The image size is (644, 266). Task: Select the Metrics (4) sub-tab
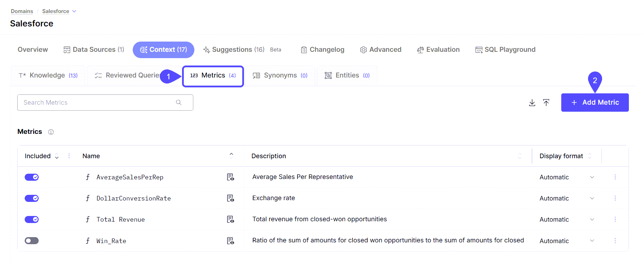(213, 76)
